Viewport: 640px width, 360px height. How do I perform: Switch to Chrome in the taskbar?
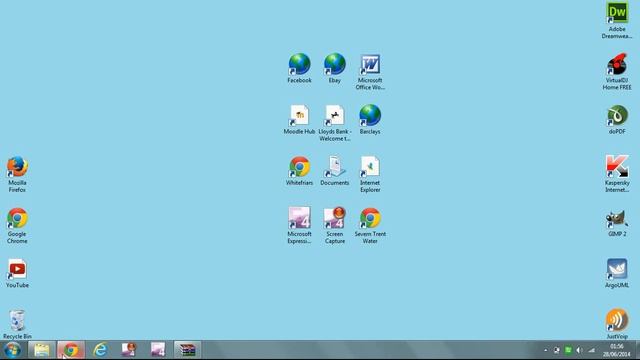(x=71, y=350)
